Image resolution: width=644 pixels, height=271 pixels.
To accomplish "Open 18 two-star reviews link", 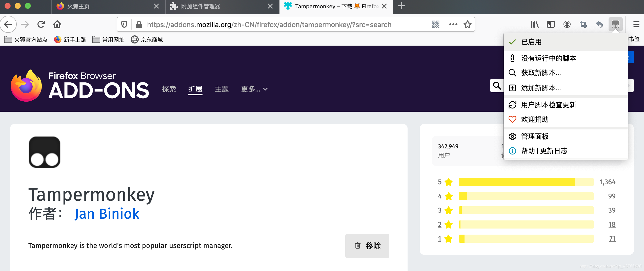I will tap(612, 224).
